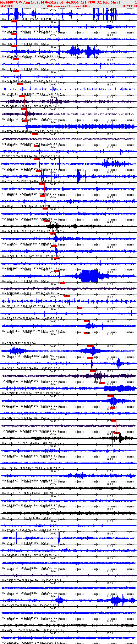Viewport: 137px width, 644px height.
Task: Click the red pick marker on UW.IRON.HHZ trace
Action: click(117, 433)
